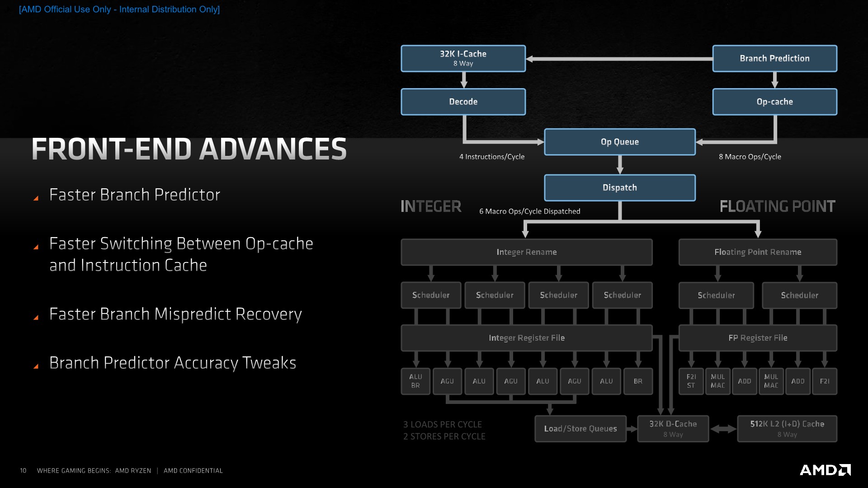Click the 32K I-Cache node icon
Viewport: 868px width, 488px height.
pyautogui.click(x=462, y=58)
